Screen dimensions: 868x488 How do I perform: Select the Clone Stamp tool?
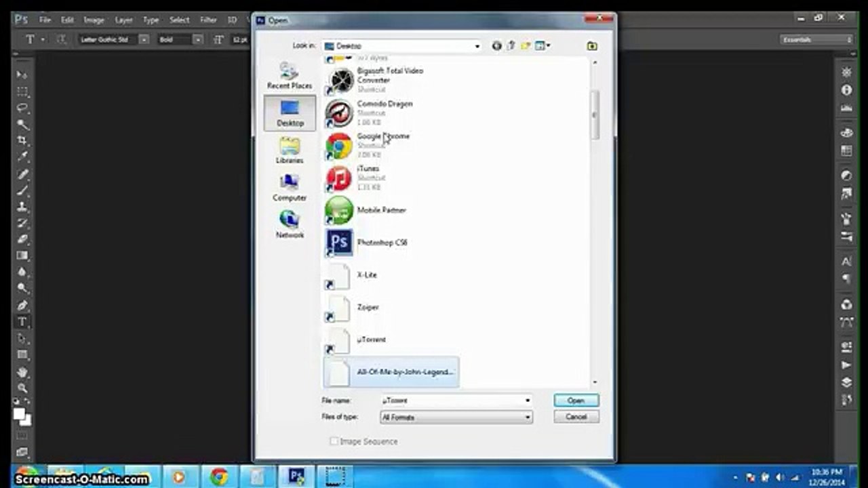coord(22,207)
